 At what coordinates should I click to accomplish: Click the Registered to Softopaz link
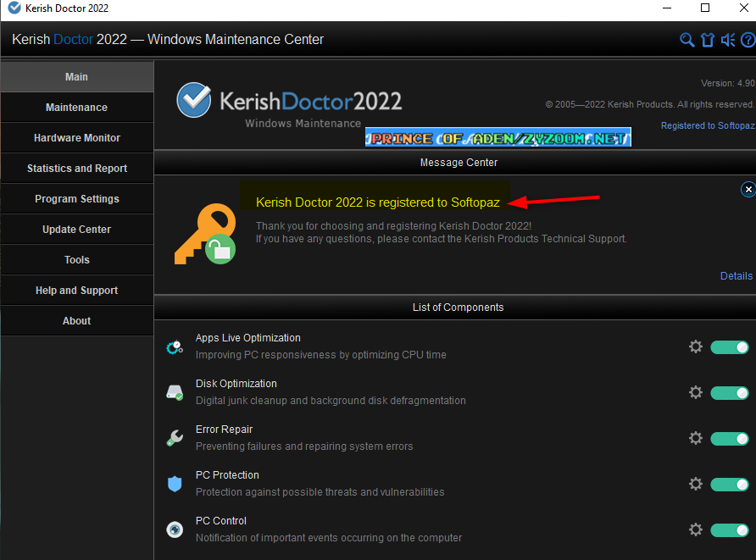[708, 125]
